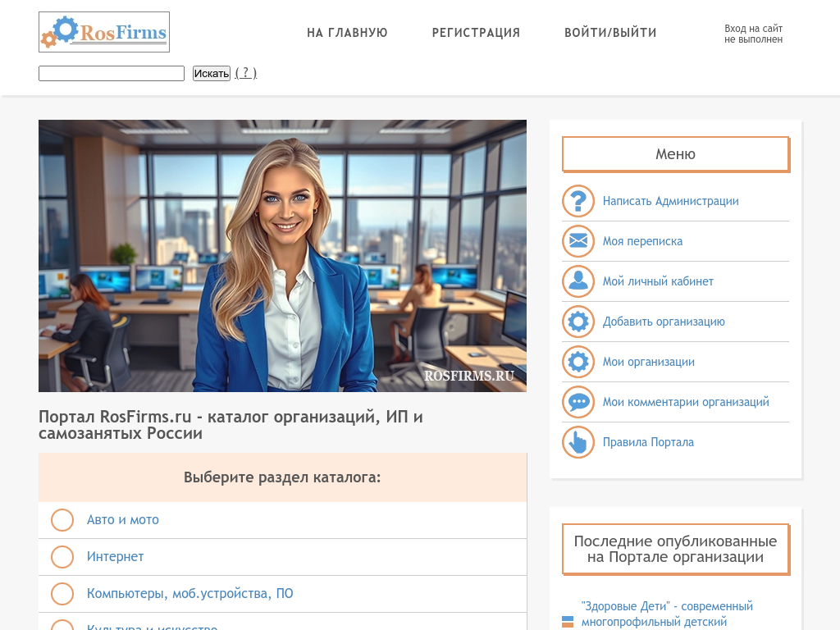840x630 pixels.
Task: Open the РЕГИСТРАЦИЯ page
Action: [x=477, y=33]
